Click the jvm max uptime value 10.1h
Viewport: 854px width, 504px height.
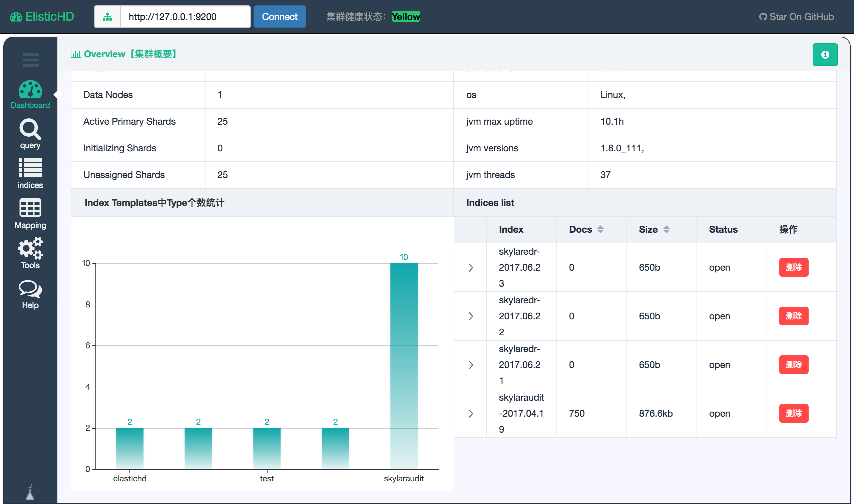pos(612,121)
